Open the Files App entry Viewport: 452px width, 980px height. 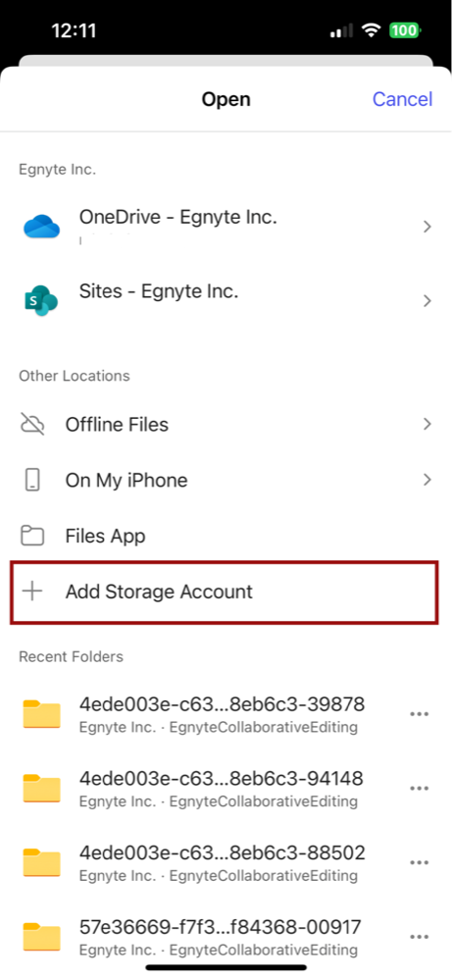226,536
